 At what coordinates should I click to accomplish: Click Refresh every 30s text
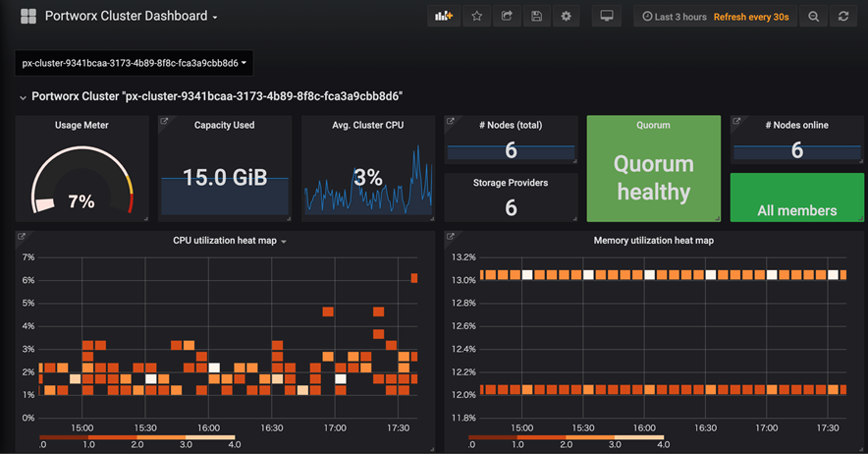751,17
